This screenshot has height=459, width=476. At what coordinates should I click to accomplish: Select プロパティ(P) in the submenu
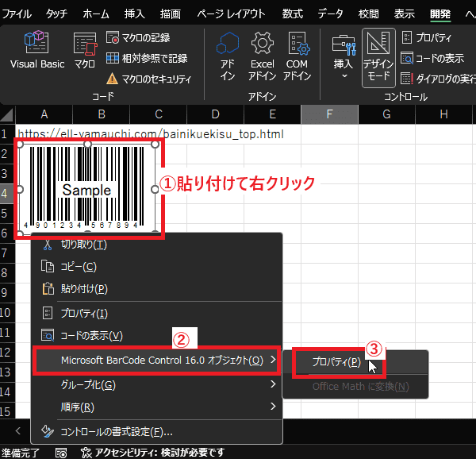point(336,362)
